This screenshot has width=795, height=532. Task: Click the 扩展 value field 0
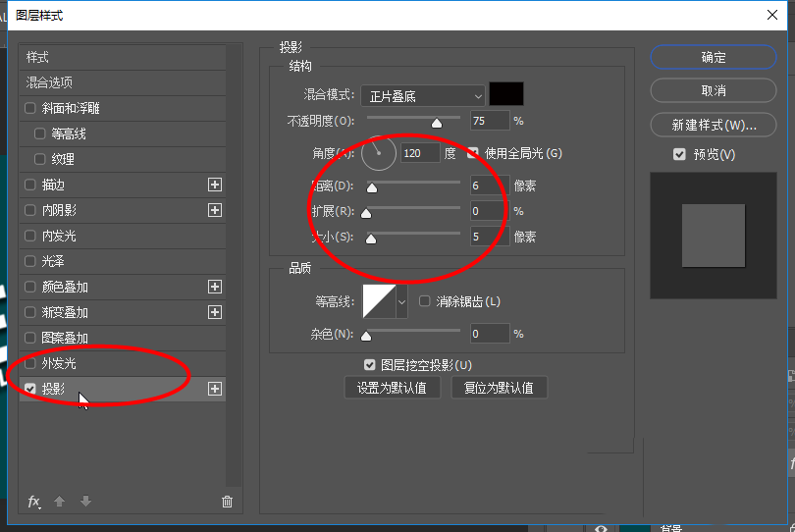(x=490, y=211)
